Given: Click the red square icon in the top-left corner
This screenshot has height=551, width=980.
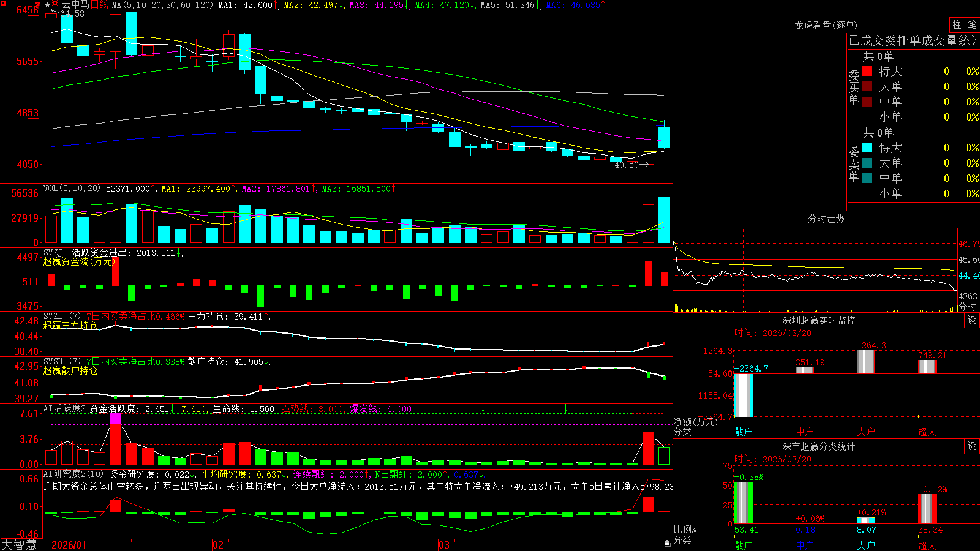Looking at the screenshot, I should [4, 3].
